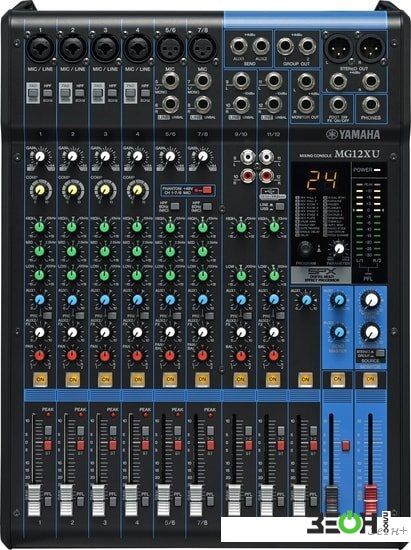Click the channel 5/6 LOW EQ green knob
Screen dimensions: 411x550
(170, 275)
